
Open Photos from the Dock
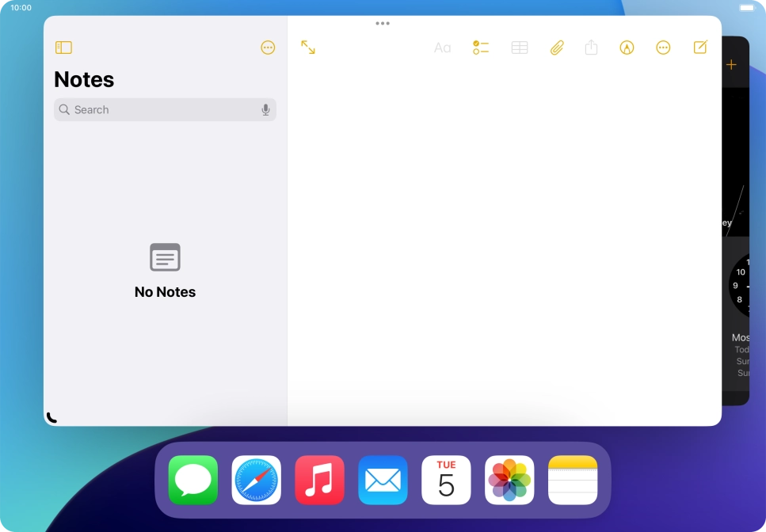[x=509, y=479]
